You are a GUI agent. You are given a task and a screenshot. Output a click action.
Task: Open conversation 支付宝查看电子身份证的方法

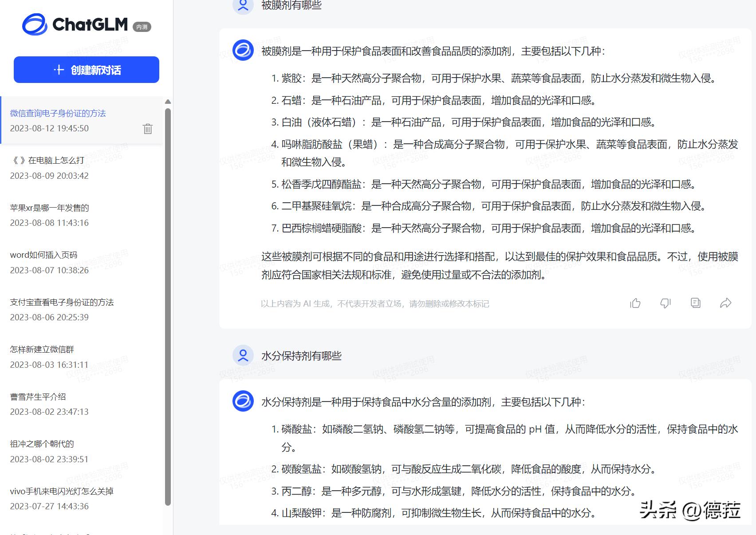tap(62, 302)
